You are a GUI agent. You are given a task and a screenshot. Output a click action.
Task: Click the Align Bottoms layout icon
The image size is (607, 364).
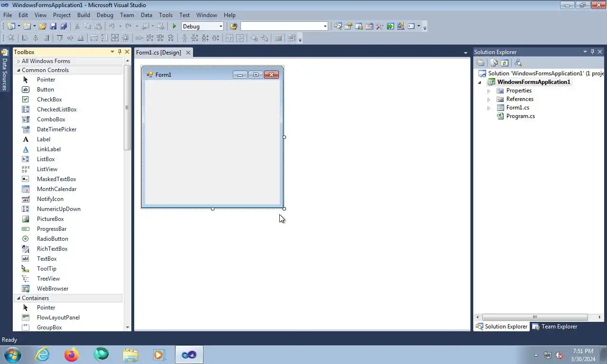[x=81, y=38]
